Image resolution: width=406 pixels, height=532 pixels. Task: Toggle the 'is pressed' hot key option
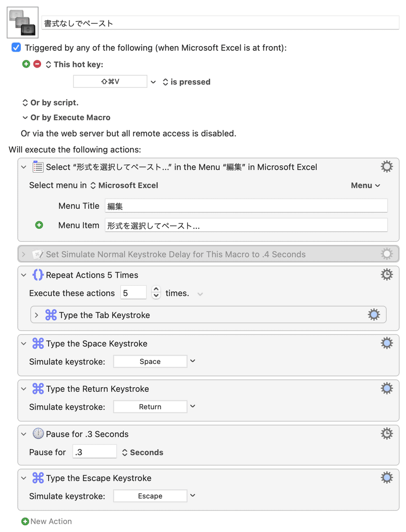tap(187, 82)
